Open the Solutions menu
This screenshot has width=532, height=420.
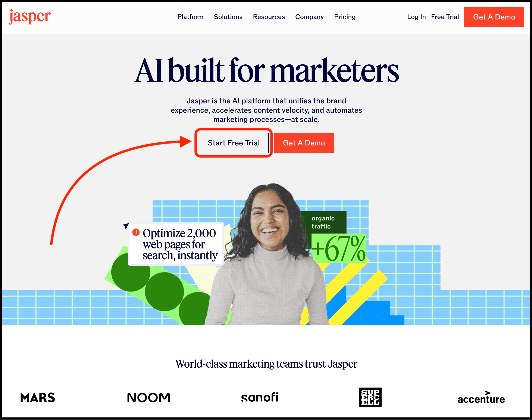click(x=228, y=17)
